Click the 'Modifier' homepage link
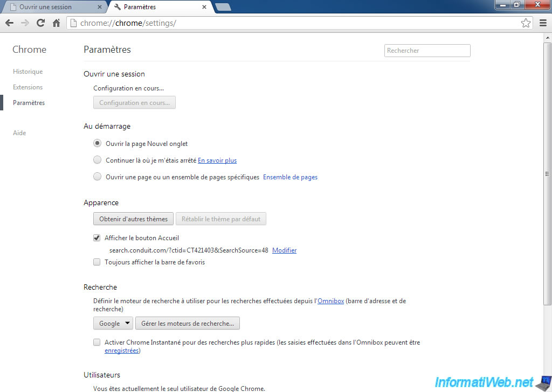Image resolution: width=552 pixels, height=392 pixels. (284, 250)
